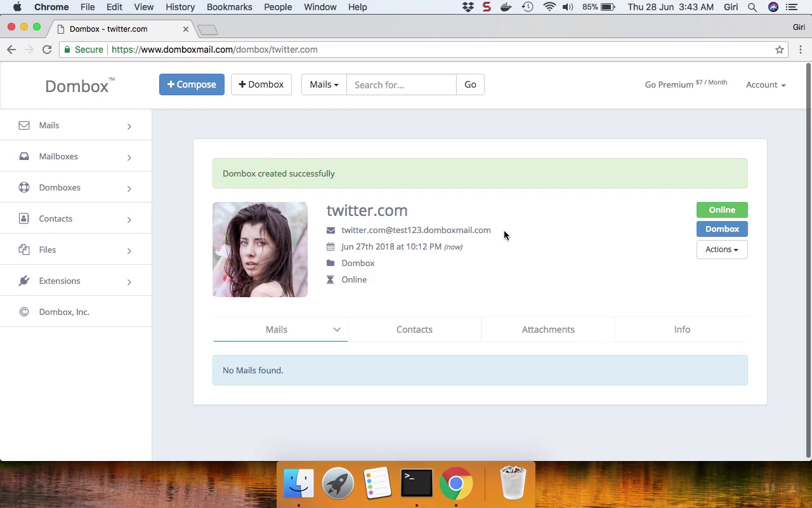Expand the Mails sidebar chevron
This screenshot has height=508, width=812.
point(129,126)
